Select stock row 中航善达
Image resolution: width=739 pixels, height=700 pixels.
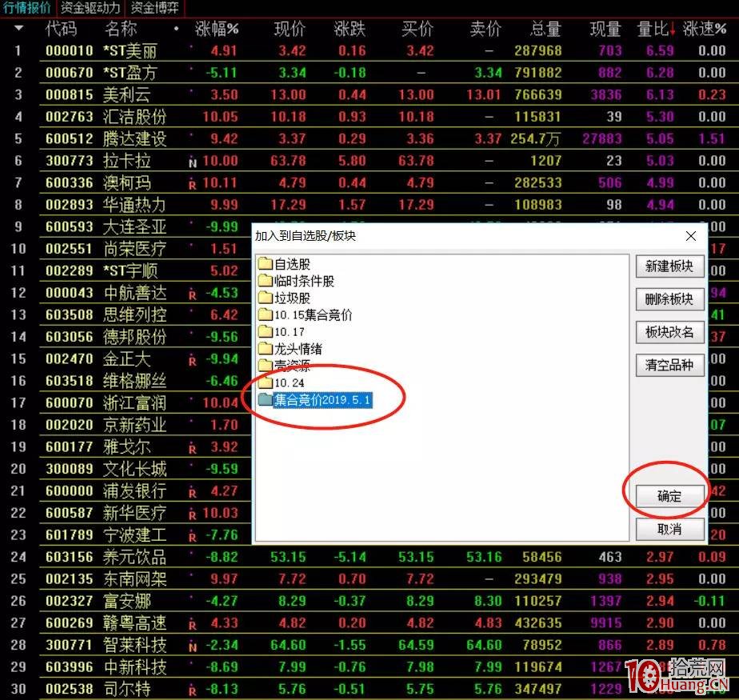click(126, 293)
